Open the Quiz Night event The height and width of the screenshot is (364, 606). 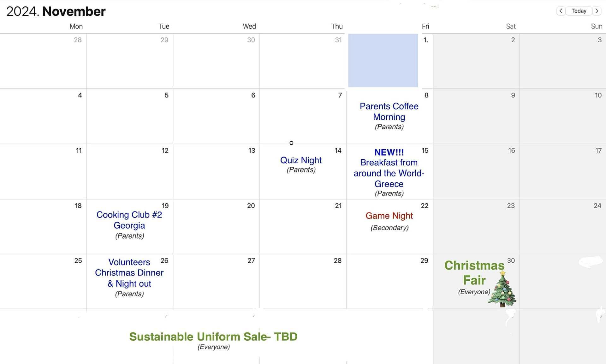[x=301, y=160]
